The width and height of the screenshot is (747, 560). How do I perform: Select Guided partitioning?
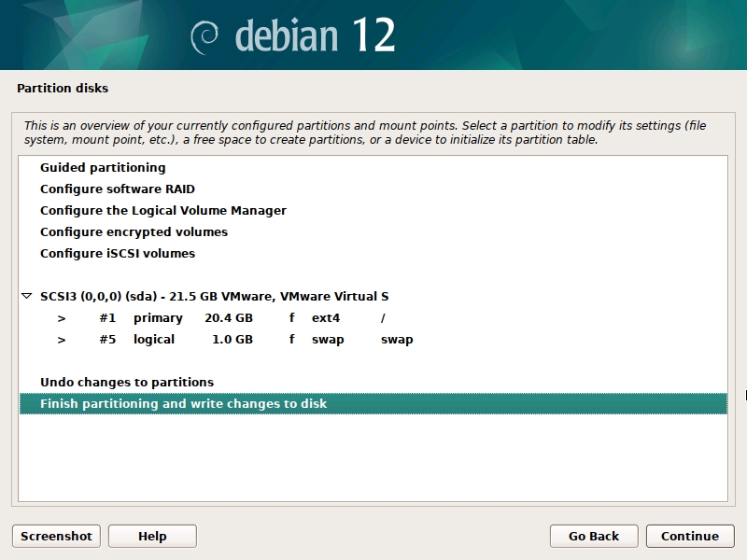[103, 168]
